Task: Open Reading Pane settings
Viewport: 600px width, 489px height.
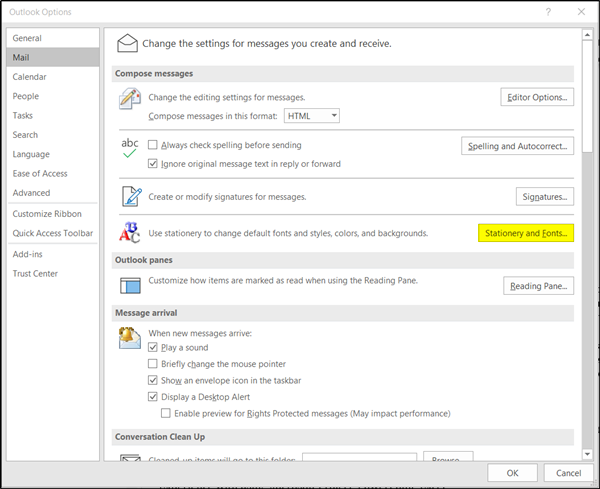Action: point(538,286)
